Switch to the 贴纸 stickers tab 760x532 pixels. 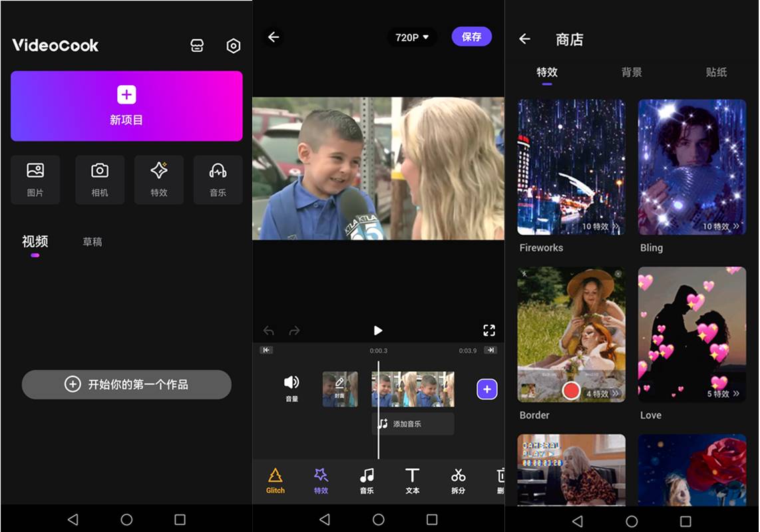(x=716, y=72)
